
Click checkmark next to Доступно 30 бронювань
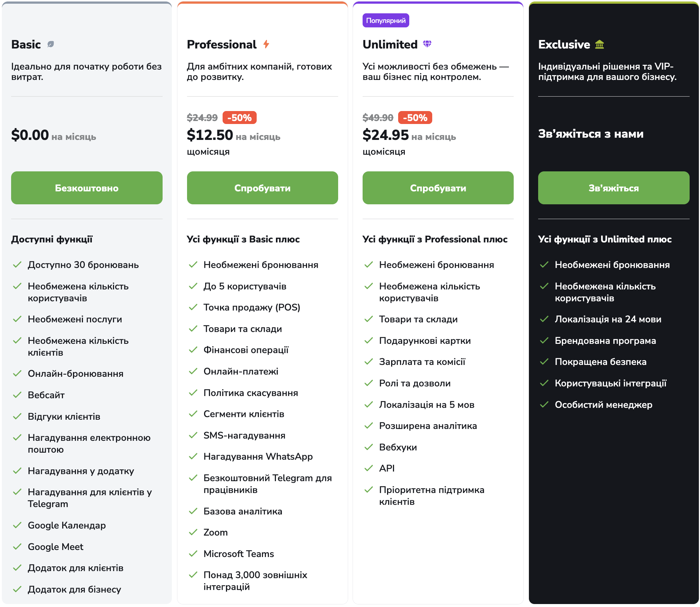coord(17,265)
